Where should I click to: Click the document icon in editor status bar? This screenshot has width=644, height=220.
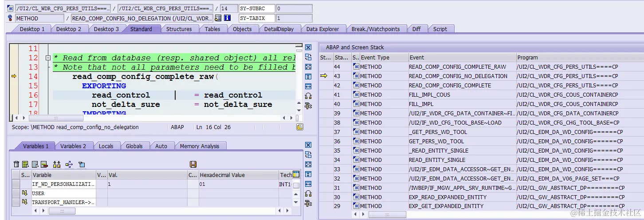click(300, 127)
